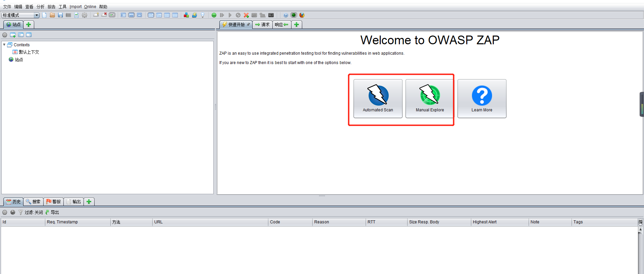Open Manage Add-ons marketplace icon

186,15
